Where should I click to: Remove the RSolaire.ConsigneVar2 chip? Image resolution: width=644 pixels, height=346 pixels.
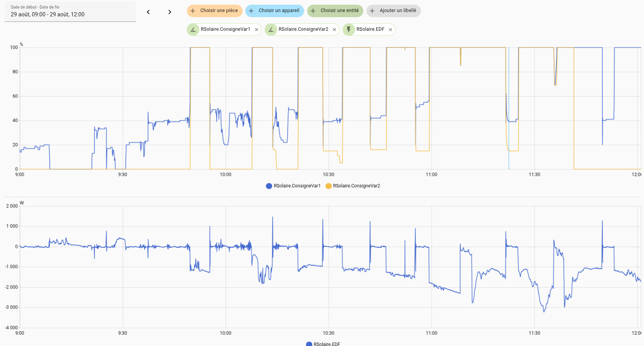334,30
